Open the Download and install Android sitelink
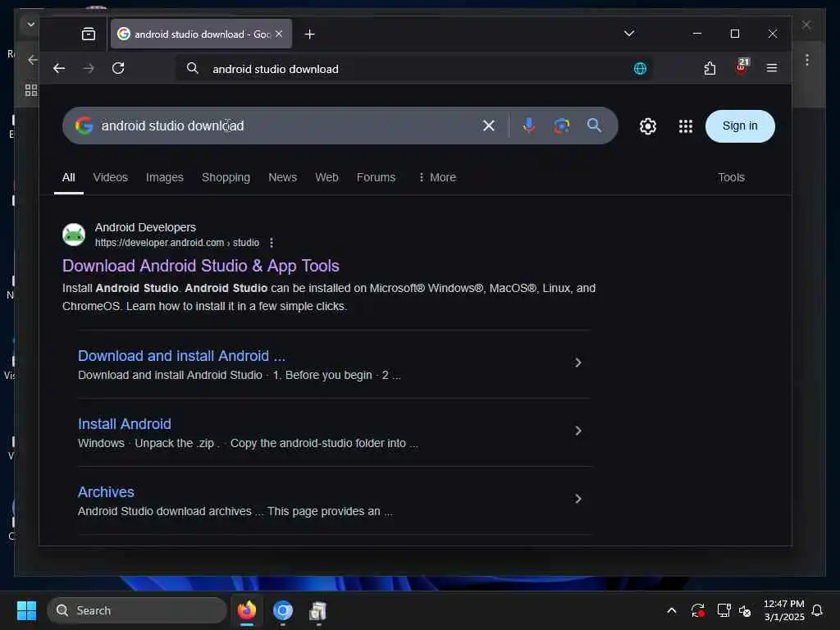840x630 pixels. [181, 356]
